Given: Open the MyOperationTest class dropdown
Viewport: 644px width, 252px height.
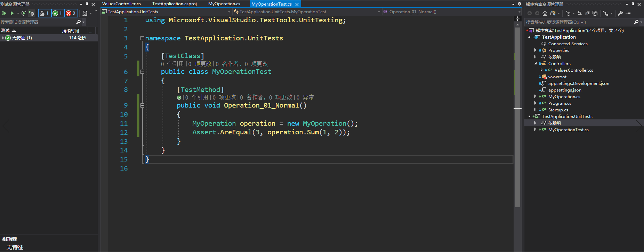Looking at the screenshot, I should [307, 12].
